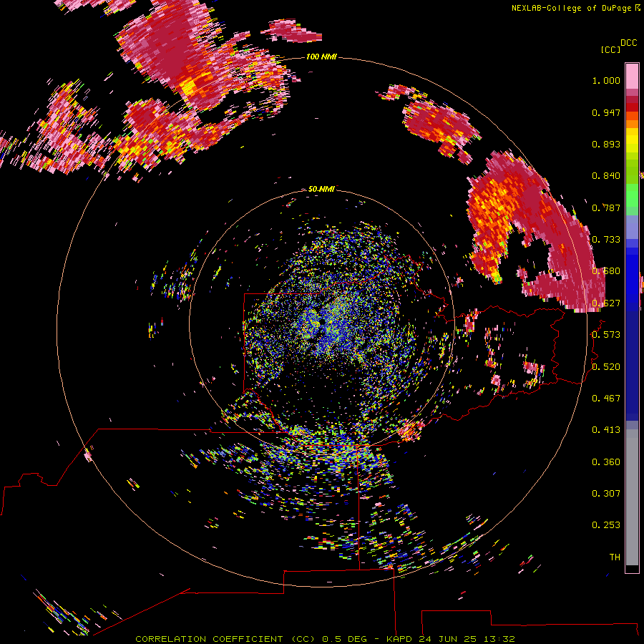Click the 0.520 scale value
The height and width of the screenshot is (644, 644).
606,367
